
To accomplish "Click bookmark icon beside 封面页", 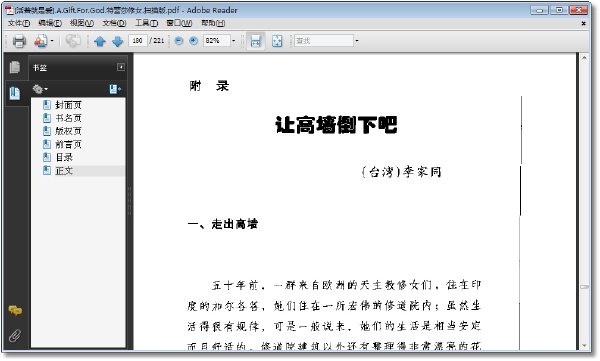I will click(47, 105).
